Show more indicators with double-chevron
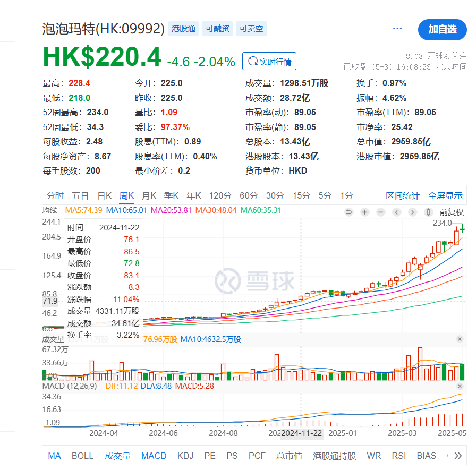This screenshot has width=476, height=470. 458,456
